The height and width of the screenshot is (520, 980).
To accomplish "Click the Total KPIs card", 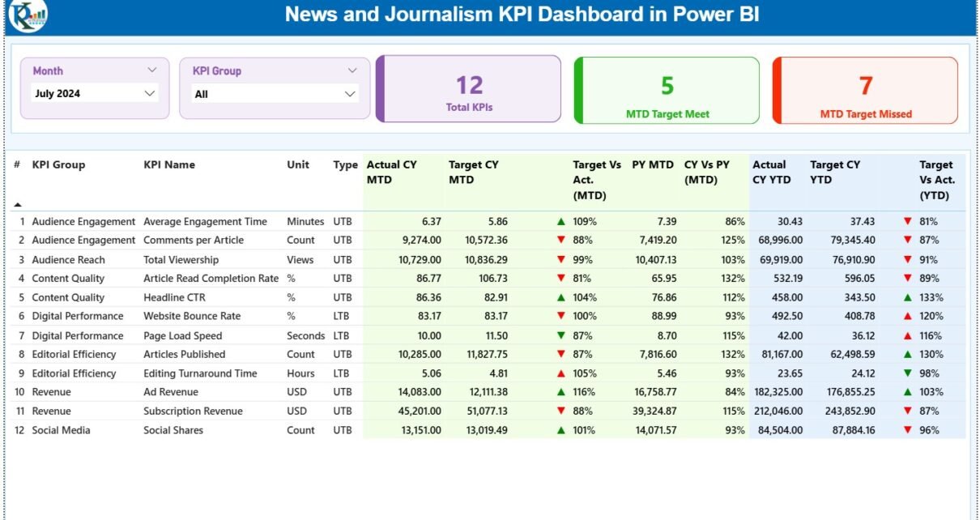I will point(469,89).
